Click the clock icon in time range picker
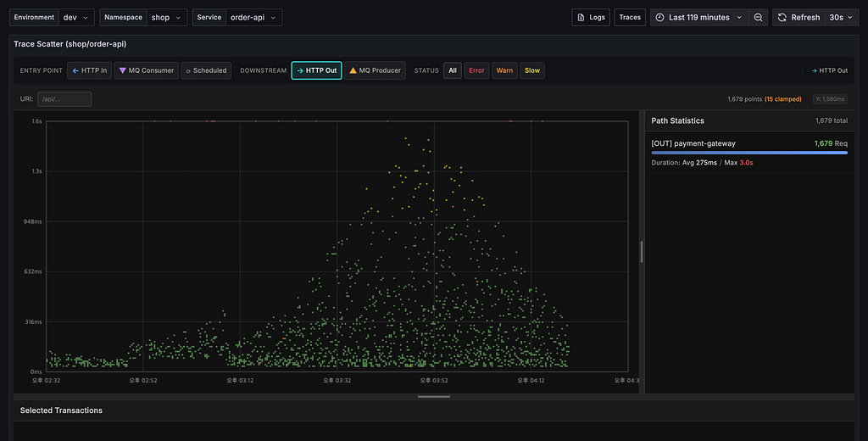 click(659, 17)
